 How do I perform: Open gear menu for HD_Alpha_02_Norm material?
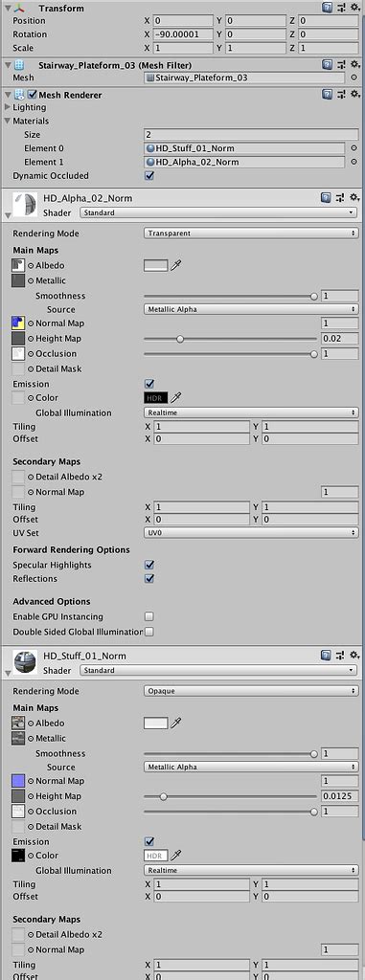(355, 197)
